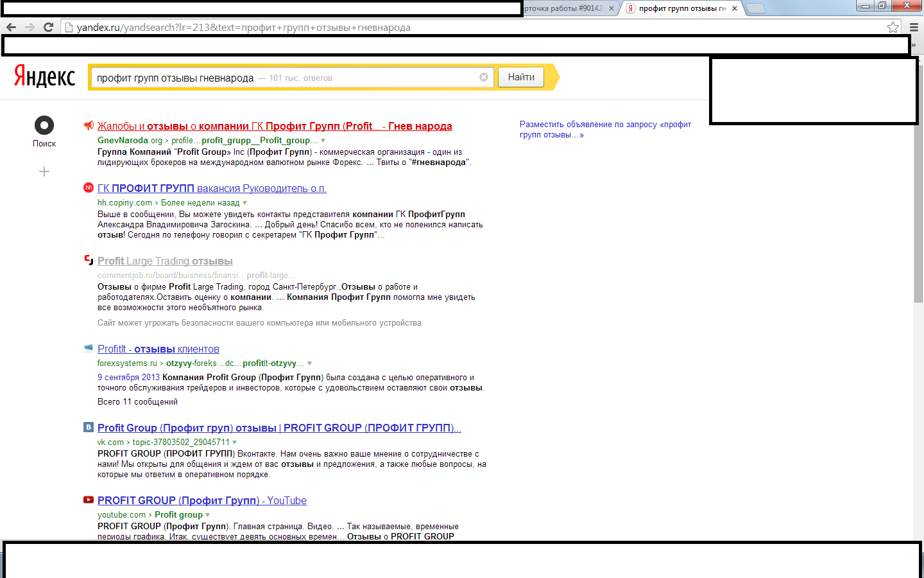Click the VK favicon beside Profit Group result
The height and width of the screenshot is (578, 924).
point(89,427)
